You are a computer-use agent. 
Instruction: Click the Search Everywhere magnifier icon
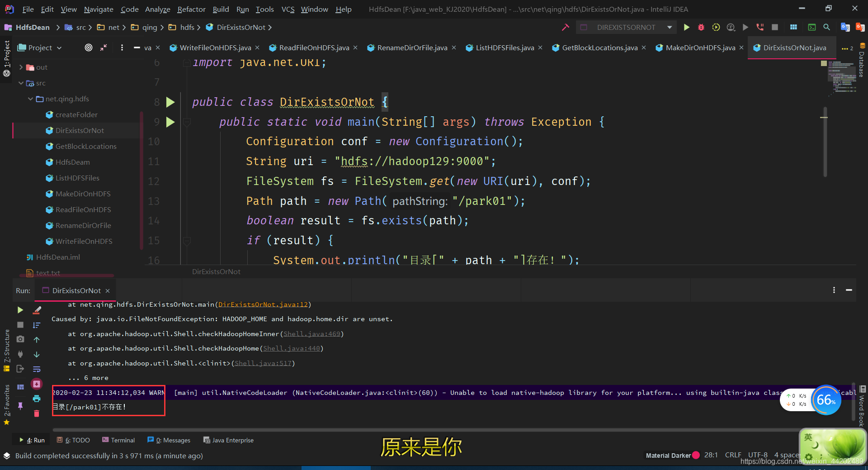(826, 27)
